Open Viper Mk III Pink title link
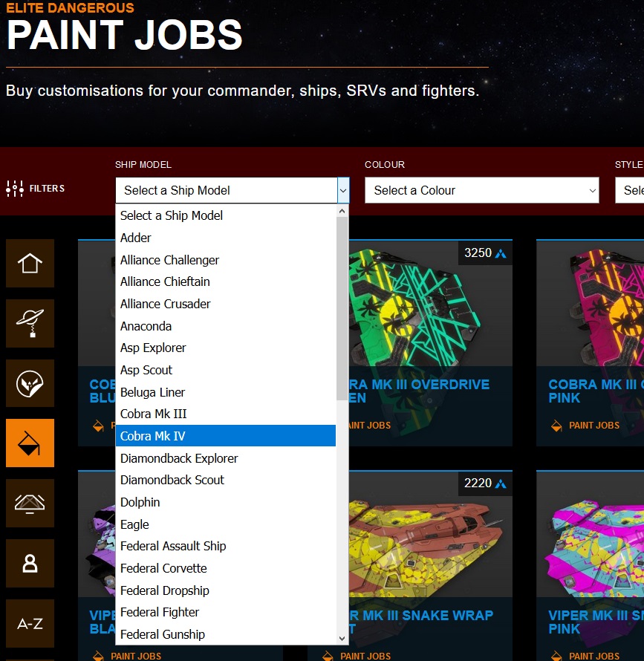644x661 pixels. click(x=596, y=622)
